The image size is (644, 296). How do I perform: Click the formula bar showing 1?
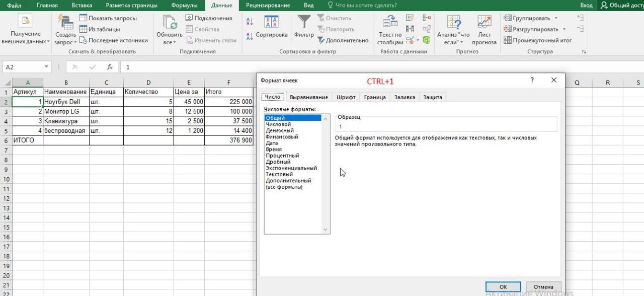pyautogui.click(x=382, y=67)
